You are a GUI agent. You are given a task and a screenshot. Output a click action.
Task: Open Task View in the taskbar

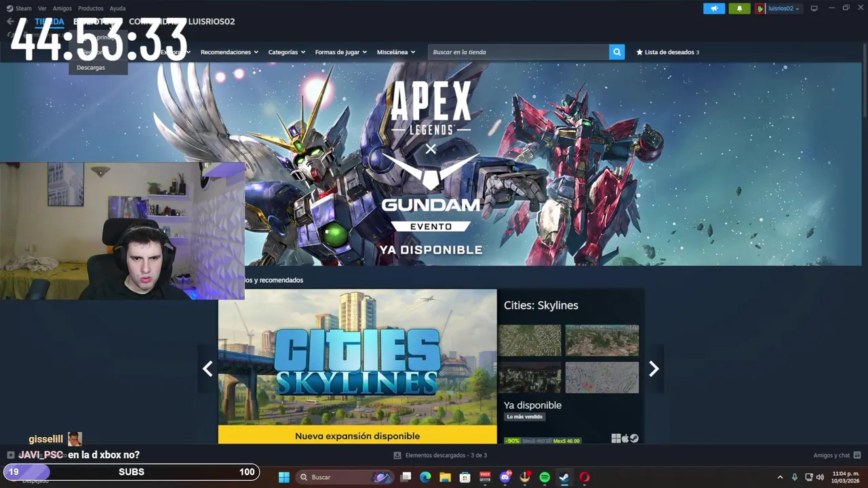[406, 477]
